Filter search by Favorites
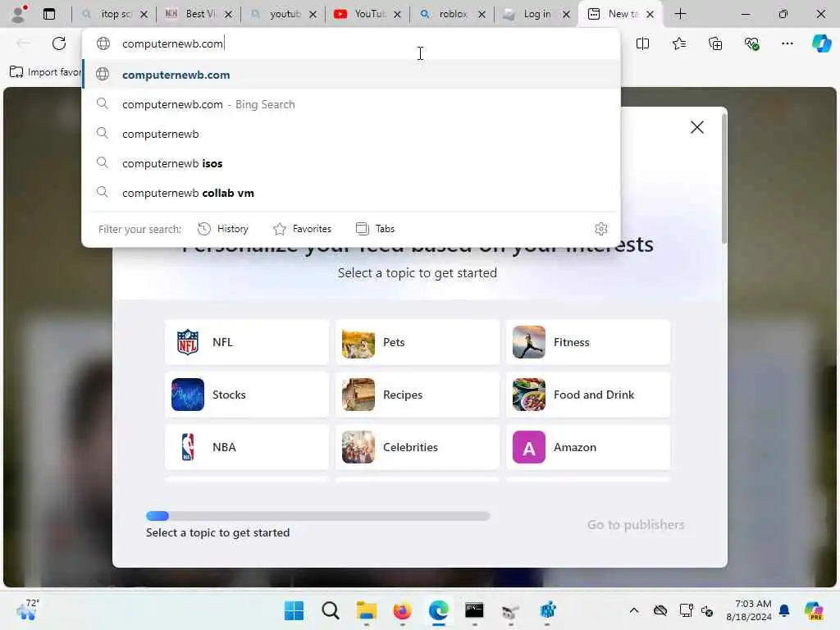This screenshot has height=630, width=840. tap(302, 229)
